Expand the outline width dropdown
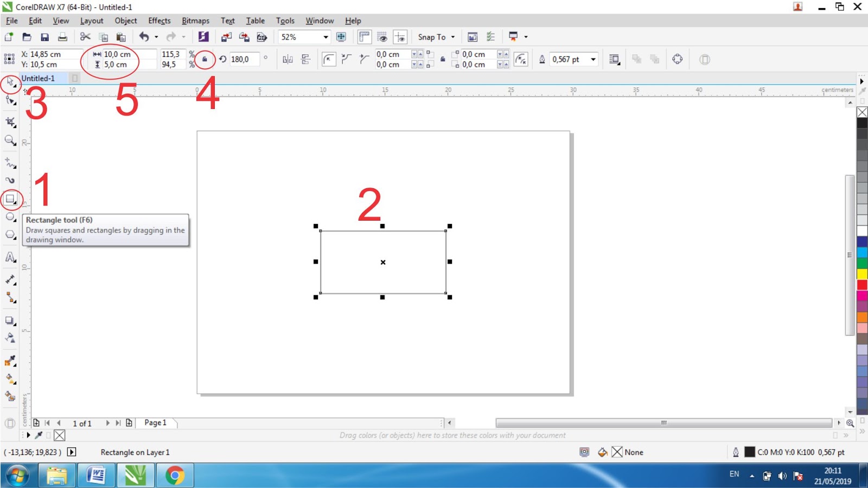This screenshot has width=868, height=488. (x=593, y=60)
